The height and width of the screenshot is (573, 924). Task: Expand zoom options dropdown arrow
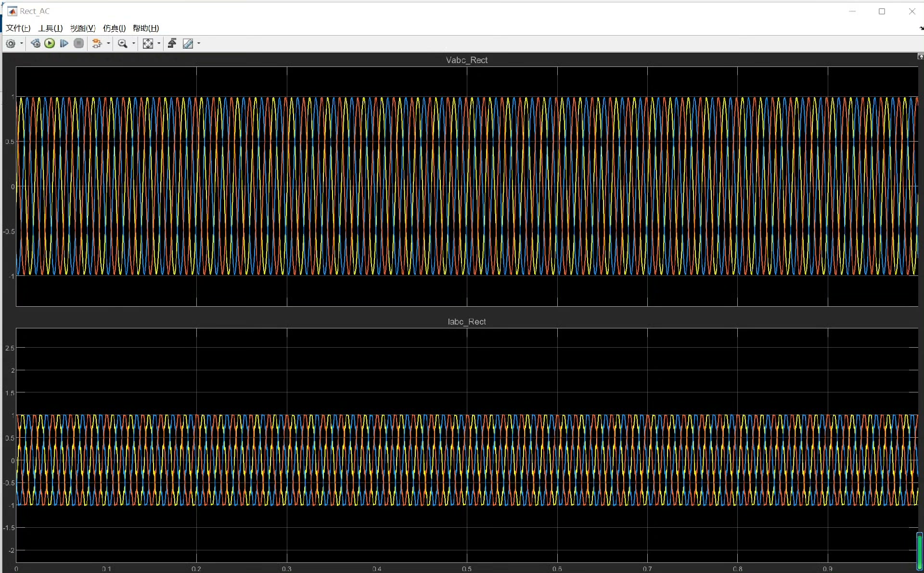click(x=134, y=44)
